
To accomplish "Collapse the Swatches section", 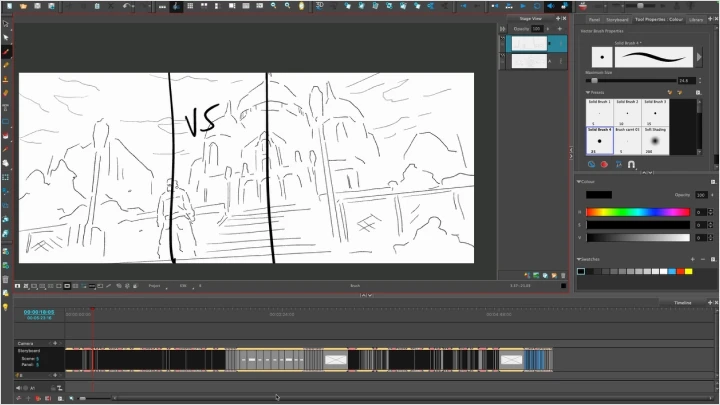I will click(580, 259).
